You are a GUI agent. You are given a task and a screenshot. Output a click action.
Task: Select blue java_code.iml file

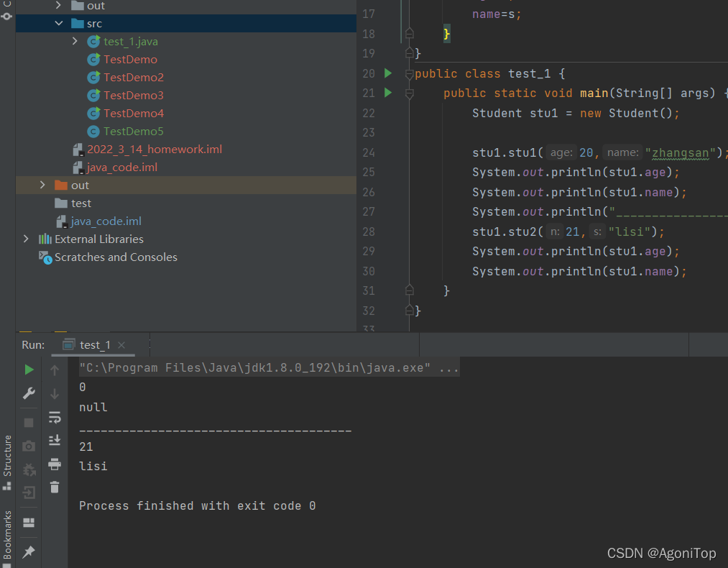[106, 221]
